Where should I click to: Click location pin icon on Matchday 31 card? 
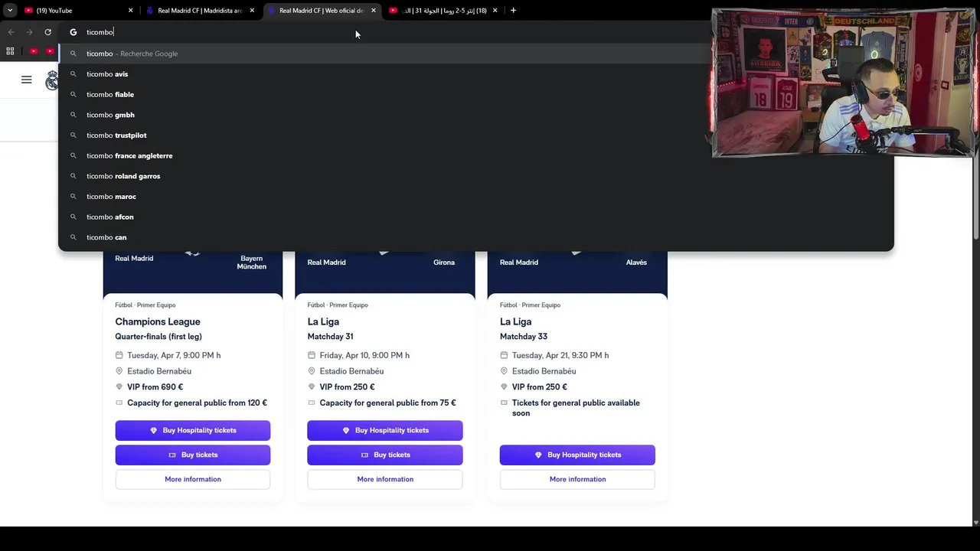click(312, 371)
